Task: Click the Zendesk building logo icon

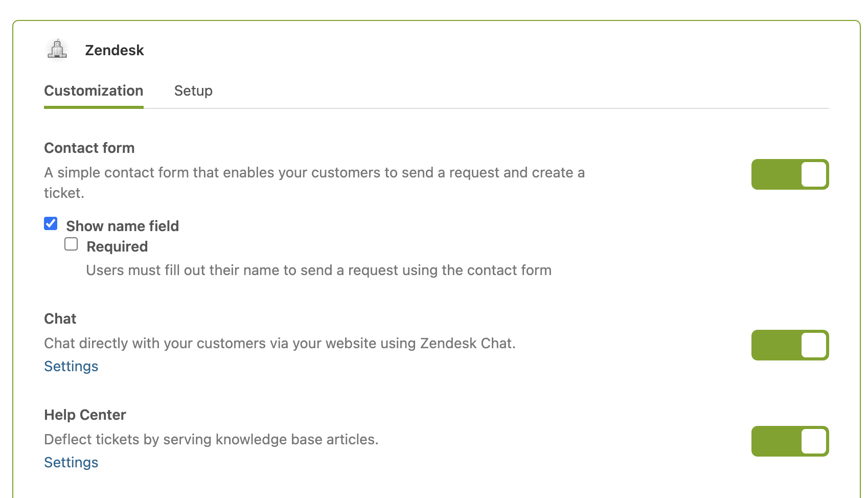Action: coord(57,50)
